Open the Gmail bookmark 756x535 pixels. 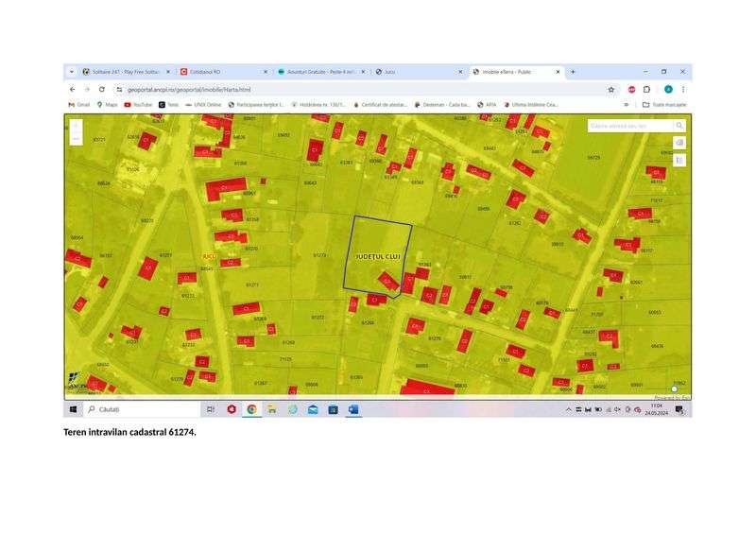(79, 104)
